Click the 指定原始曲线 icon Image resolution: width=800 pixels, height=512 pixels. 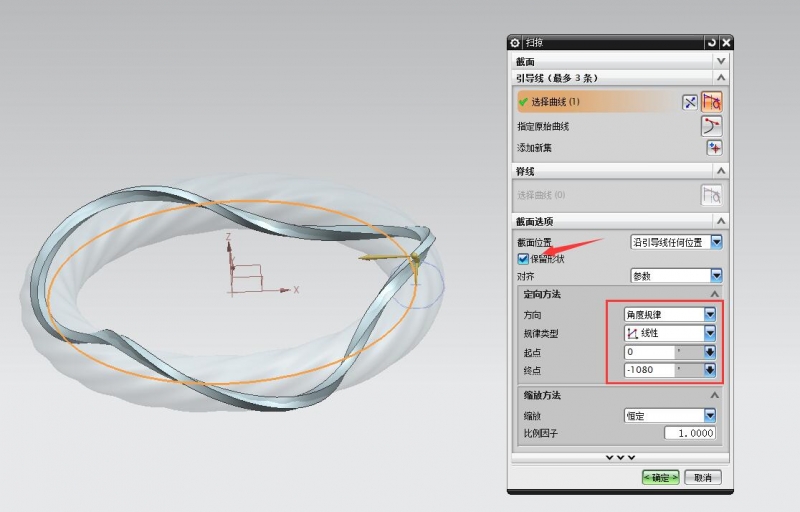(x=712, y=126)
